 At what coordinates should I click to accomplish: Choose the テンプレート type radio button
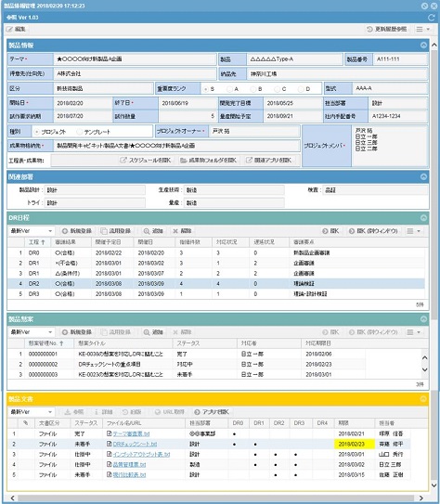(x=80, y=132)
